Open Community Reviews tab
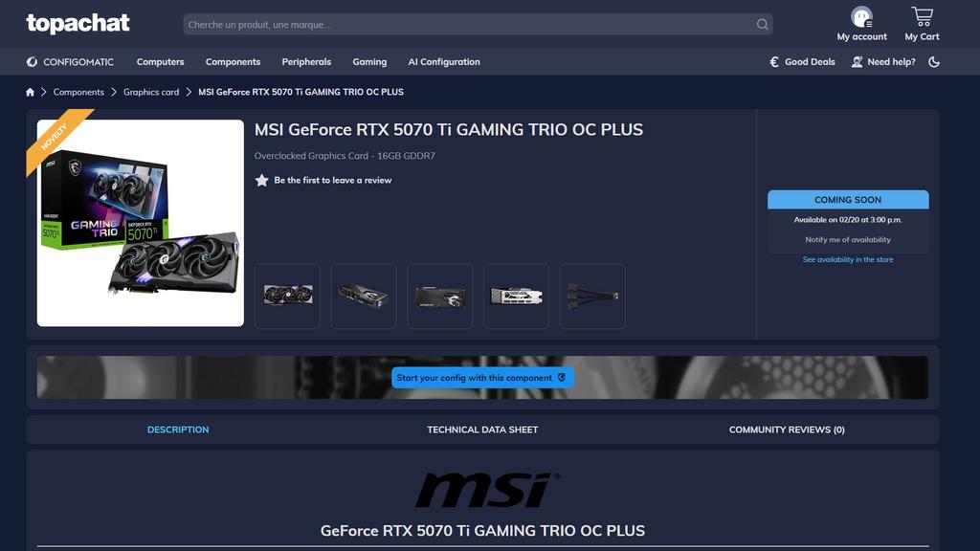Viewport: 980px width, 551px height. click(787, 430)
